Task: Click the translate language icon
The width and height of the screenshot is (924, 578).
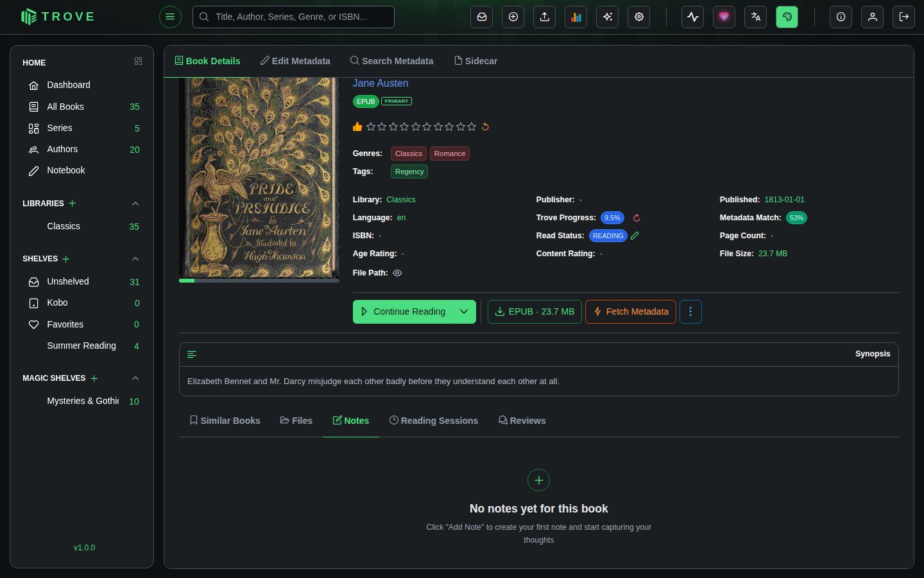Action: click(x=756, y=17)
